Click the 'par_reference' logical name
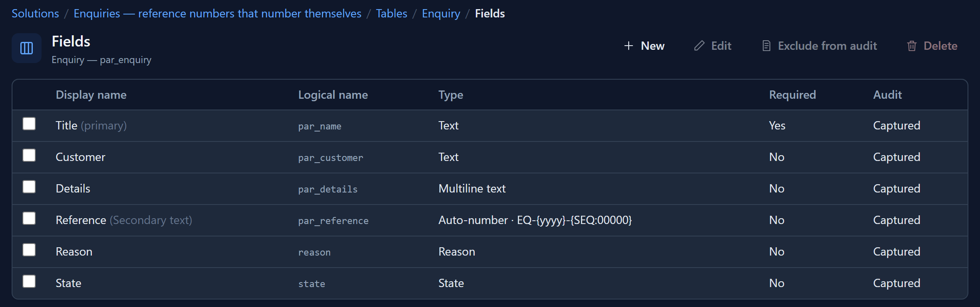Image resolution: width=980 pixels, height=307 pixels. [x=333, y=221]
